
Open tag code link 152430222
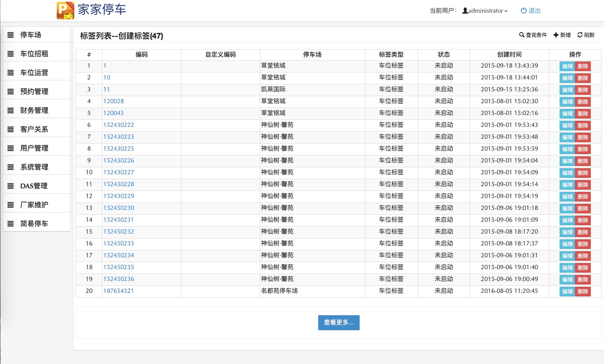pos(119,125)
